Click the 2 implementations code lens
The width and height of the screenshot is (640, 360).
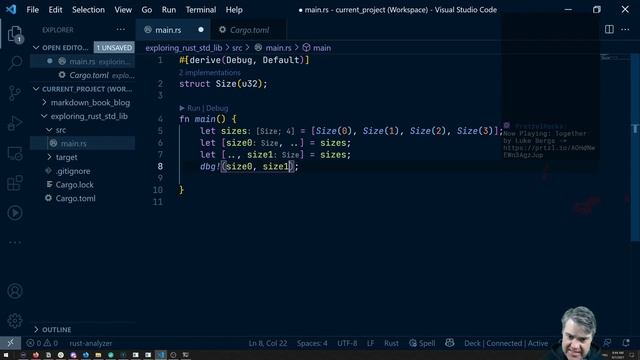click(210, 73)
